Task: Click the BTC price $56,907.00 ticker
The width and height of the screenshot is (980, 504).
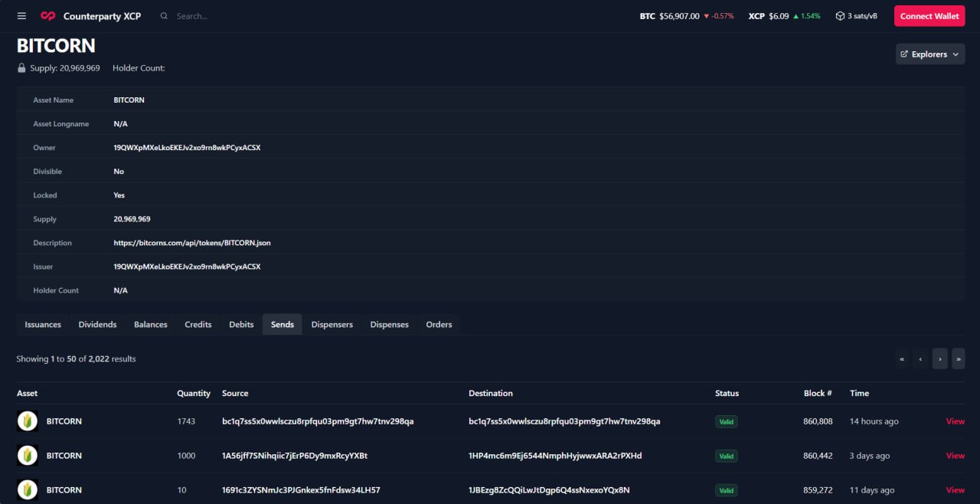Action: 687,16
